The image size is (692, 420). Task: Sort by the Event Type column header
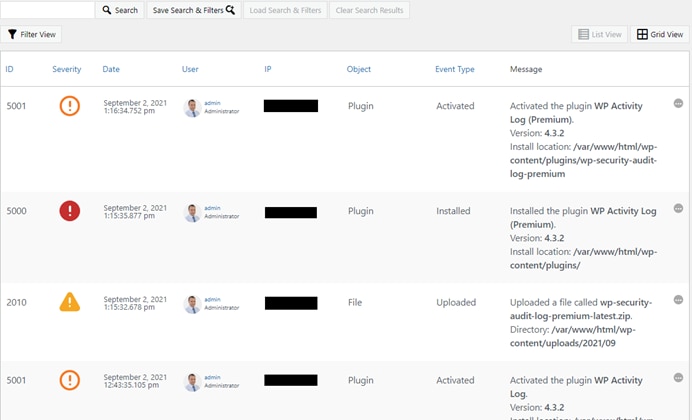point(454,69)
